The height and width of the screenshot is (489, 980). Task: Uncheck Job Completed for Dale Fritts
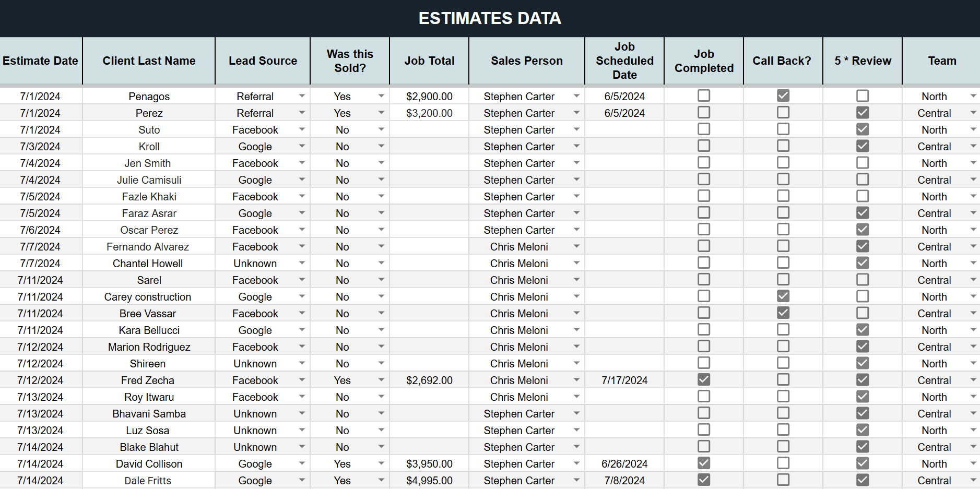(704, 480)
